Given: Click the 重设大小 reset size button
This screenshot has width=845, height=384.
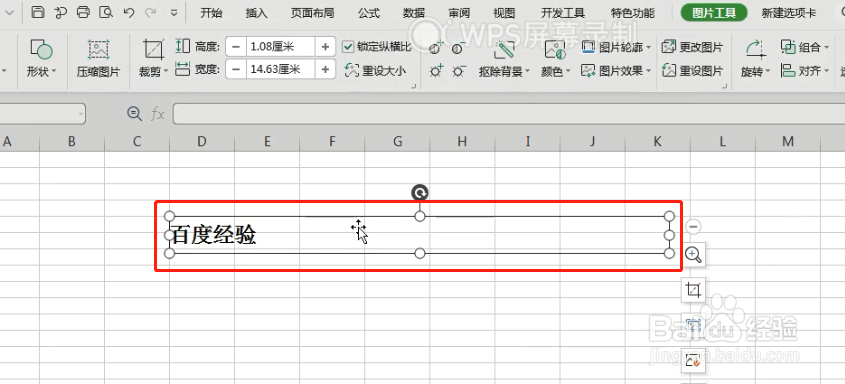Looking at the screenshot, I should click(x=376, y=71).
